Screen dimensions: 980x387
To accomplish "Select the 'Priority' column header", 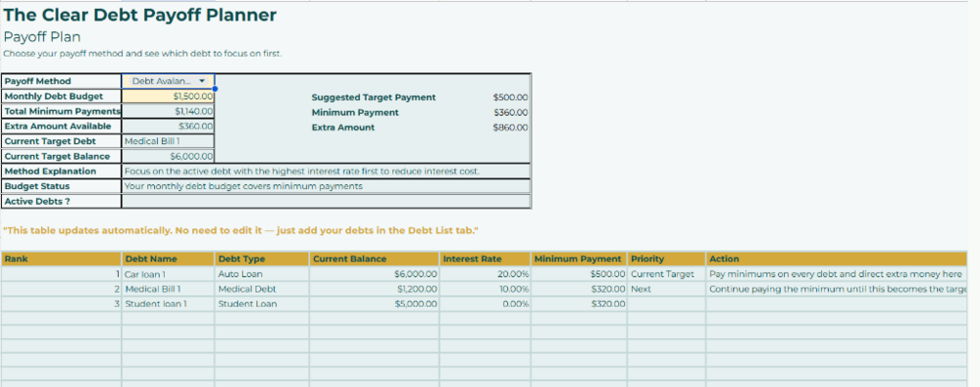I will [667, 259].
